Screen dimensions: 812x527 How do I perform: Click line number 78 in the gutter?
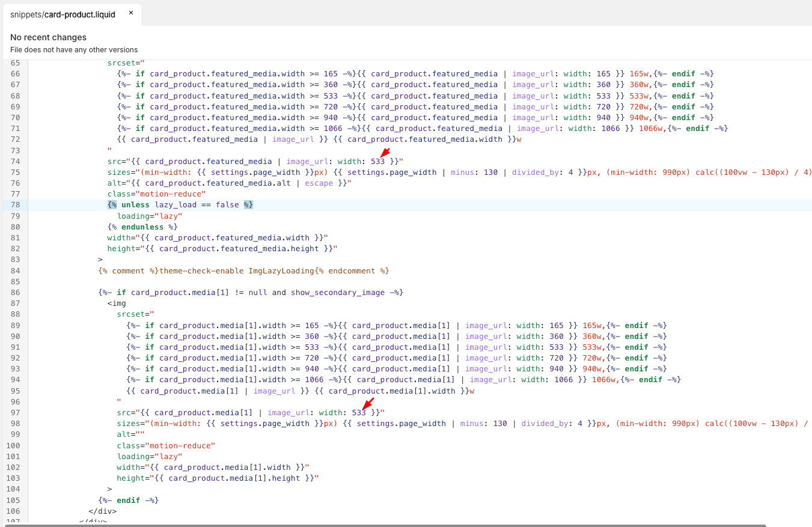click(x=15, y=205)
